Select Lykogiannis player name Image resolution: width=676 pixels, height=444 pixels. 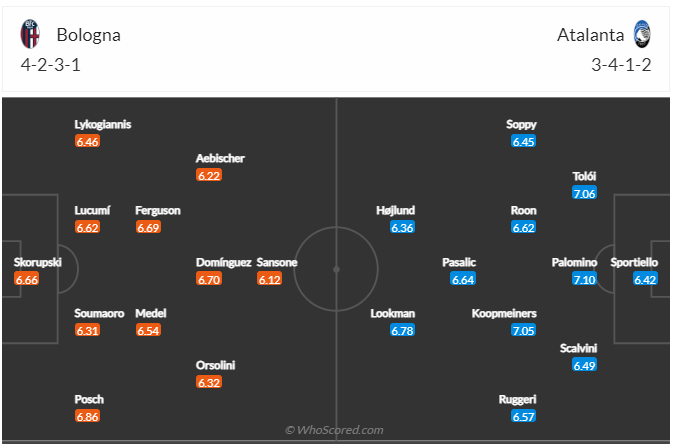click(x=103, y=124)
